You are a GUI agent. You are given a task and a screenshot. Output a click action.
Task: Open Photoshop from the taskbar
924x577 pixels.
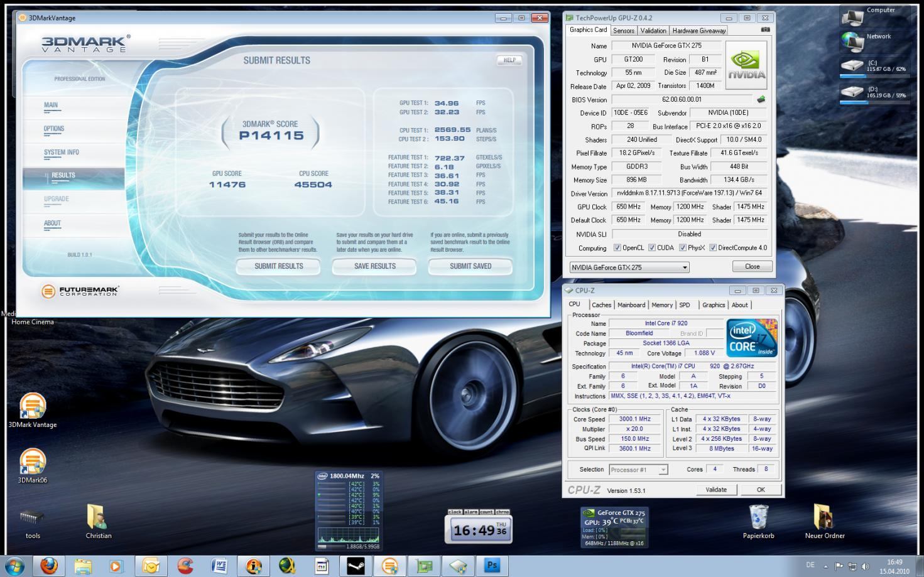492,566
